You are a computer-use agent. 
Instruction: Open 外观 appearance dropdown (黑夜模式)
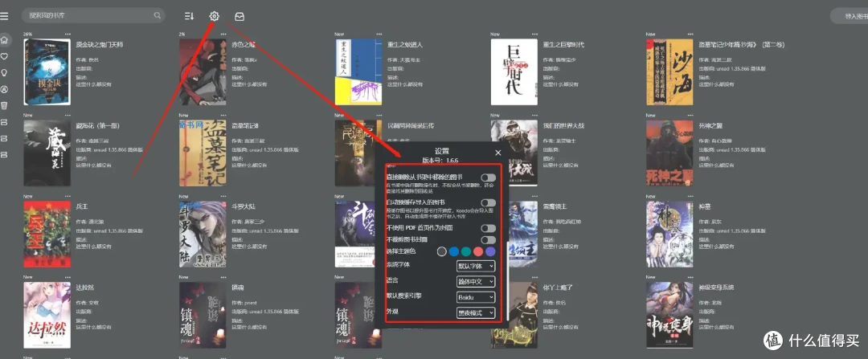pos(476,313)
